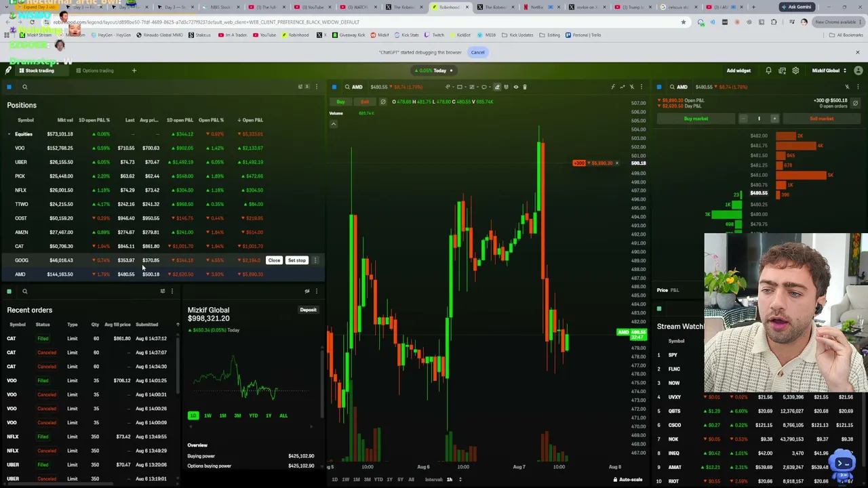Open Recent orders more options menu
868x488 pixels.
[172, 291]
